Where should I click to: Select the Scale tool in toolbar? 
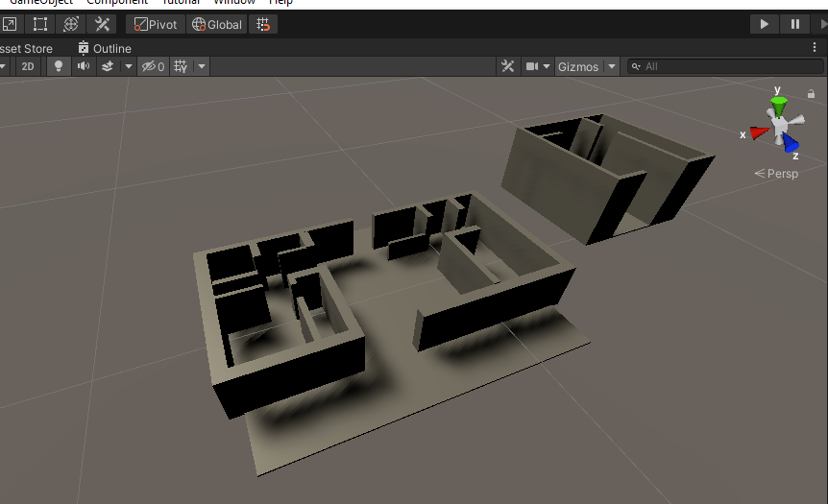click(x=9, y=24)
